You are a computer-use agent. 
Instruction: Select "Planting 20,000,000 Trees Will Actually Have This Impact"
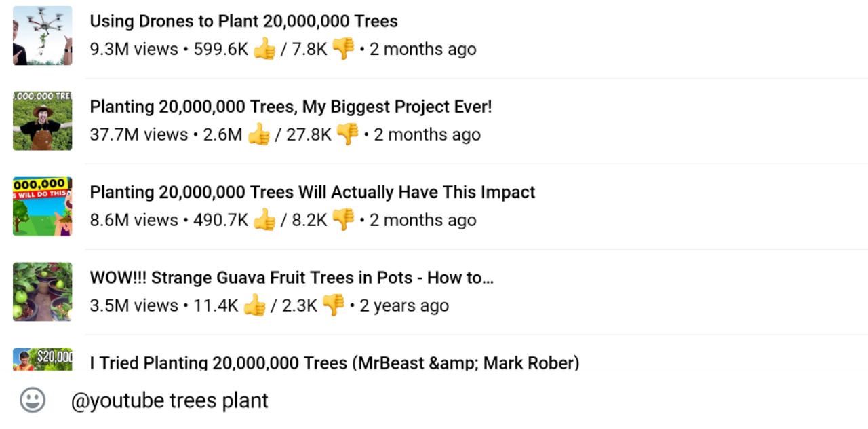(x=312, y=192)
